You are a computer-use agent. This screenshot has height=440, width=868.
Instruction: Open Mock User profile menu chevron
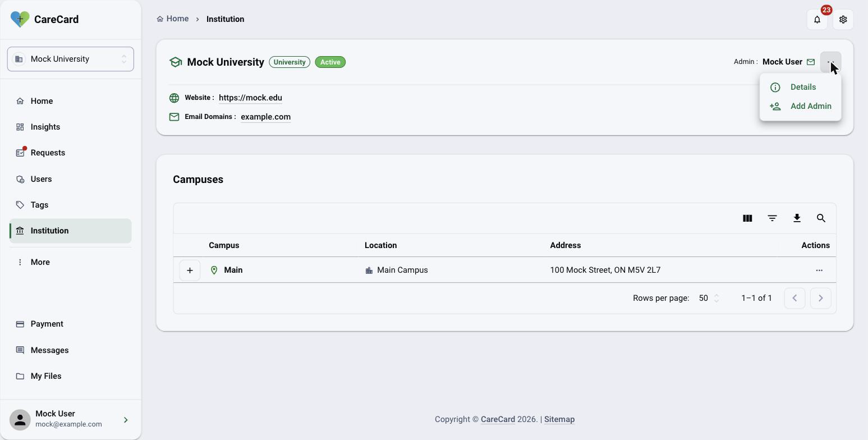click(126, 420)
